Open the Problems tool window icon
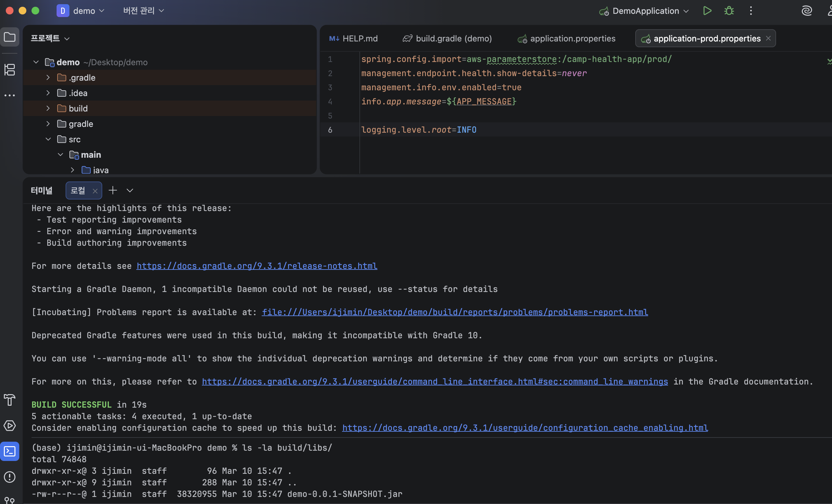 pos(9,477)
